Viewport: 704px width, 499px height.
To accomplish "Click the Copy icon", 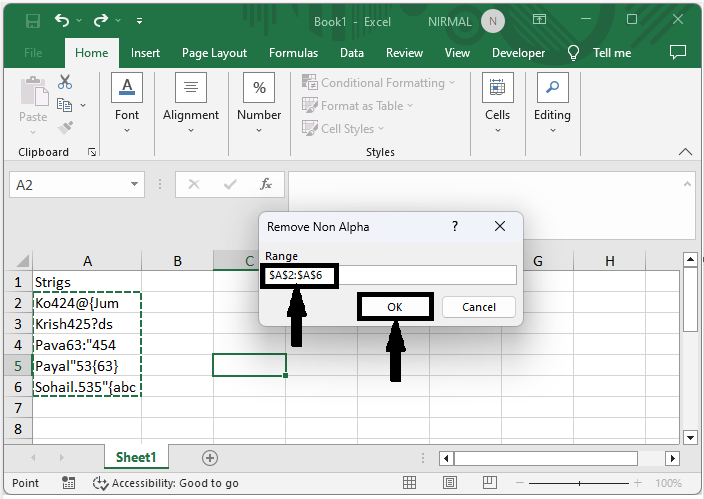I will [65, 105].
